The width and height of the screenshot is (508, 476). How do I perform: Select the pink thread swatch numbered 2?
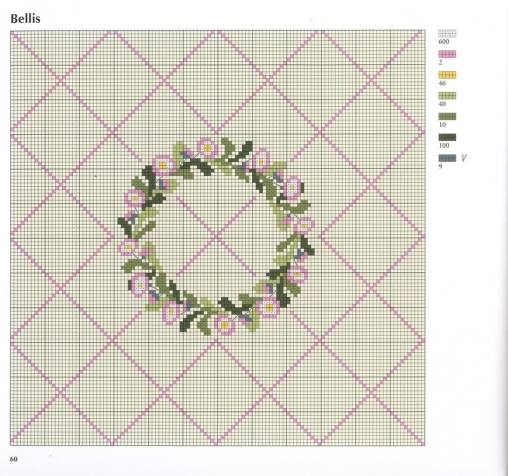pos(447,54)
